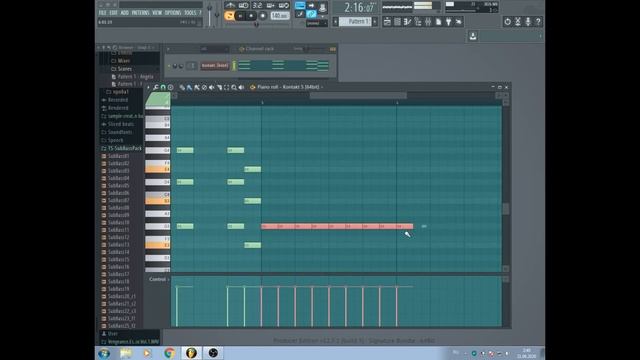
Task: Select the Draw pencil tool in piano roll
Action: click(x=182, y=87)
